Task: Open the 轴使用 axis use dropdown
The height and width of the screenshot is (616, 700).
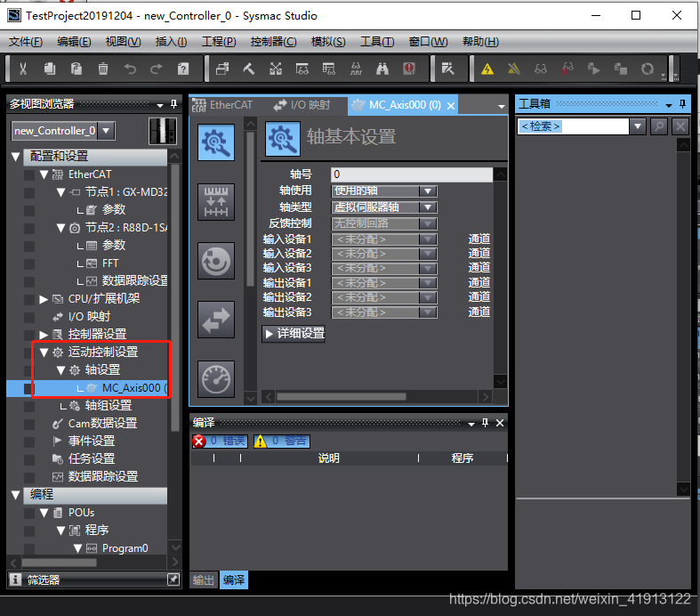Action: pyautogui.click(x=428, y=191)
